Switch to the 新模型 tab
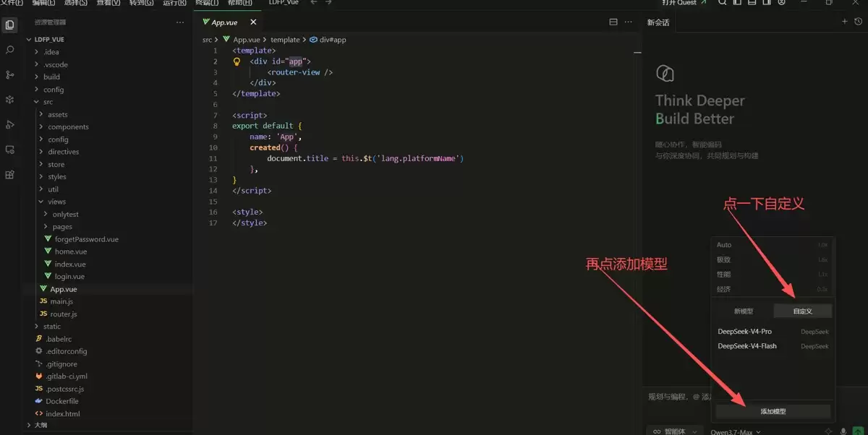868x435 pixels. pyautogui.click(x=744, y=311)
